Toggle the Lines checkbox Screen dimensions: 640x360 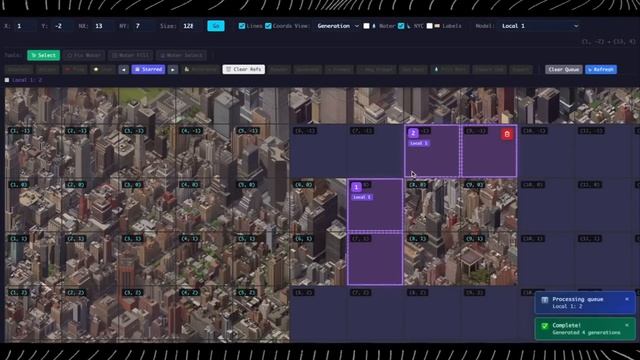(x=242, y=26)
